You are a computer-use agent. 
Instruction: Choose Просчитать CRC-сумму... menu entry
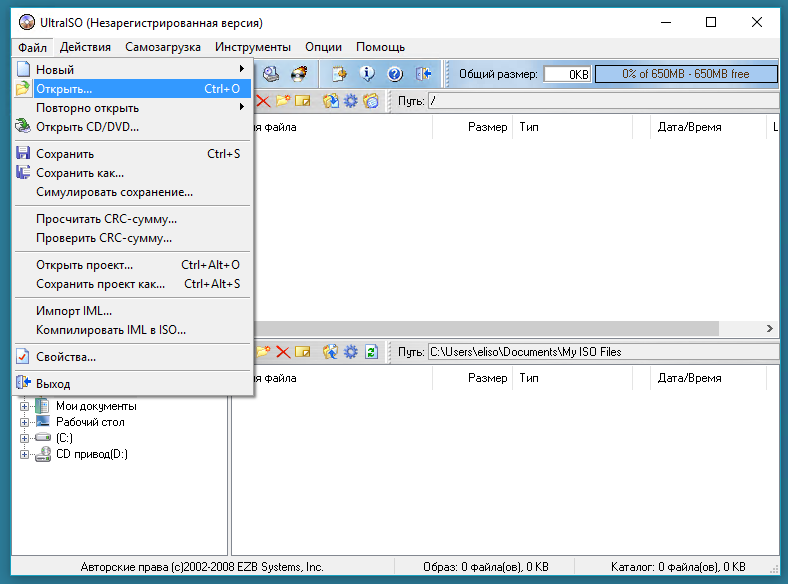pyautogui.click(x=133, y=219)
